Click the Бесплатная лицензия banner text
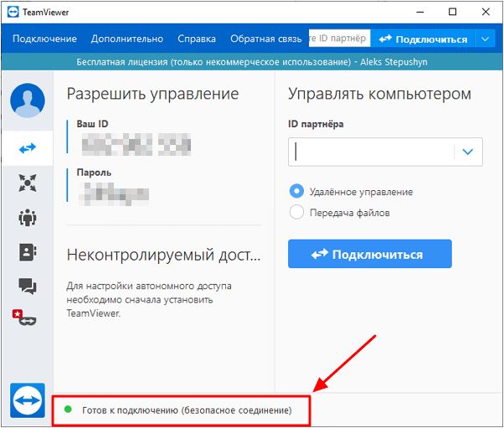The height and width of the screenshot is (428, 504). (x=252, y=62)
